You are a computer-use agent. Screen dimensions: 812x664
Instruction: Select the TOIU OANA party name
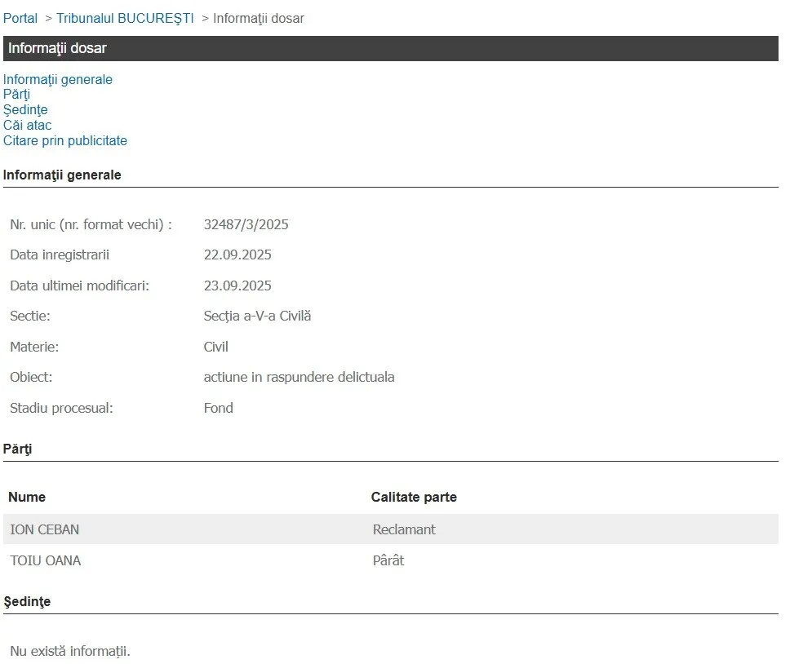pos(45,560)
